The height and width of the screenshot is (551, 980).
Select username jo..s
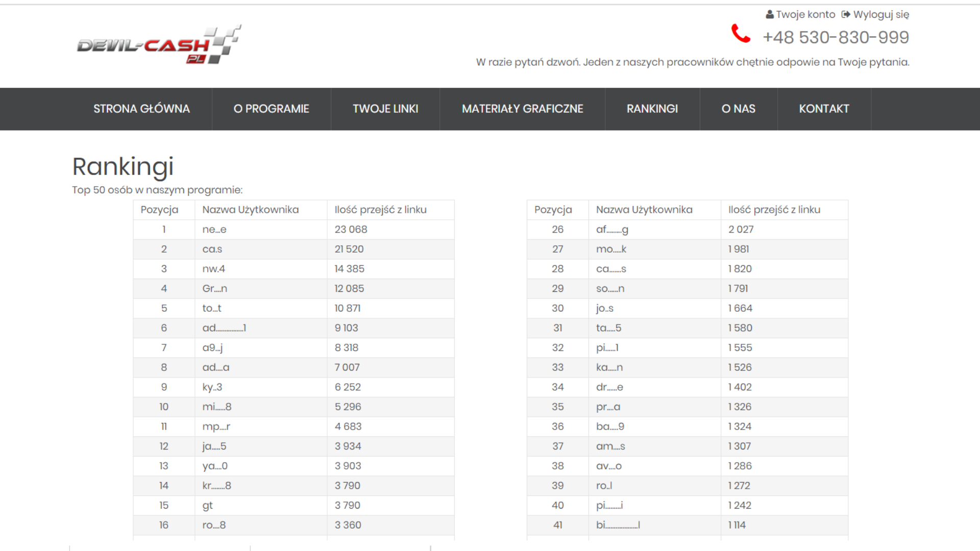pos(605,309)
